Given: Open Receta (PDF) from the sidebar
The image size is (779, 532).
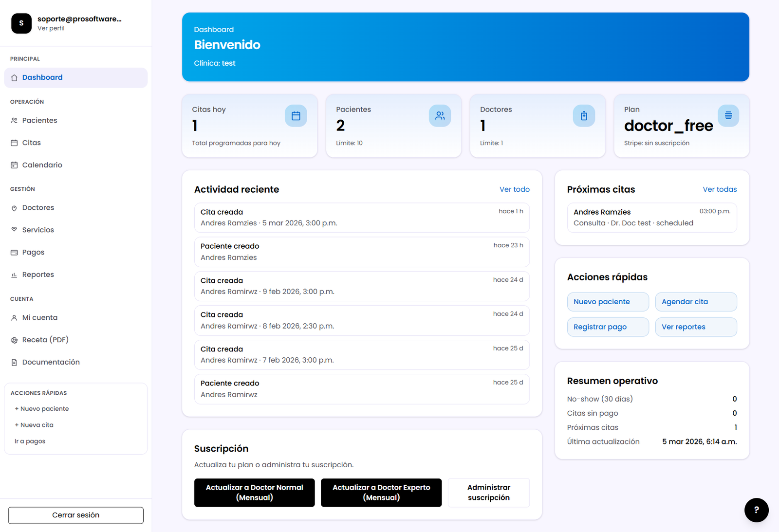Looking at the screenshot, I should point(45,340).
